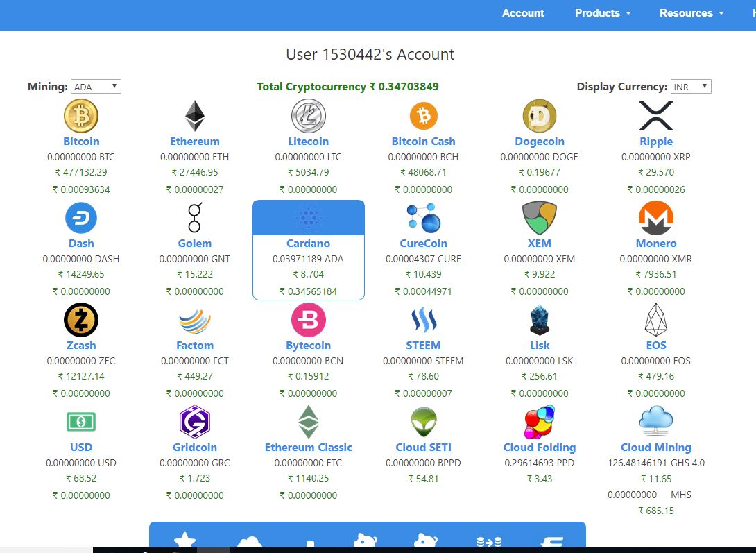
Task: Follow the CureCoin link
Action: [423, 243]
